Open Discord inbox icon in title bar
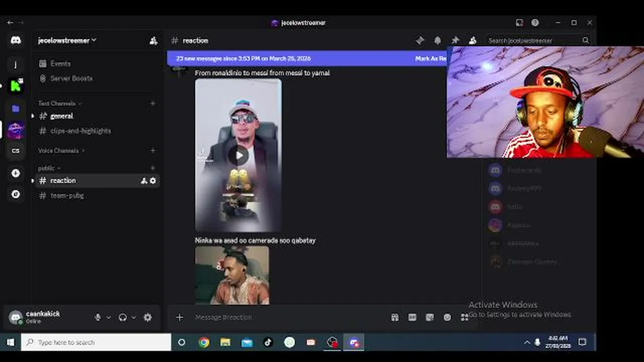Image resolution: width=644 pixels, height=362 pixels. coord(519,23)
